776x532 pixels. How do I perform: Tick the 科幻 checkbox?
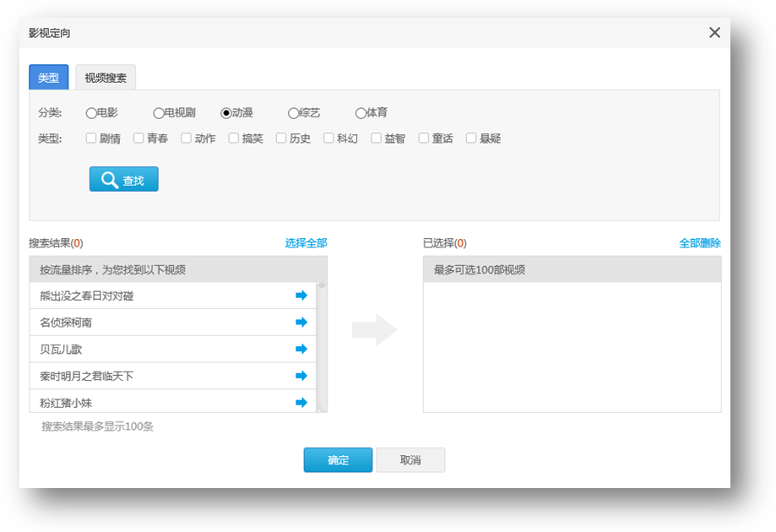pos(328,138)
